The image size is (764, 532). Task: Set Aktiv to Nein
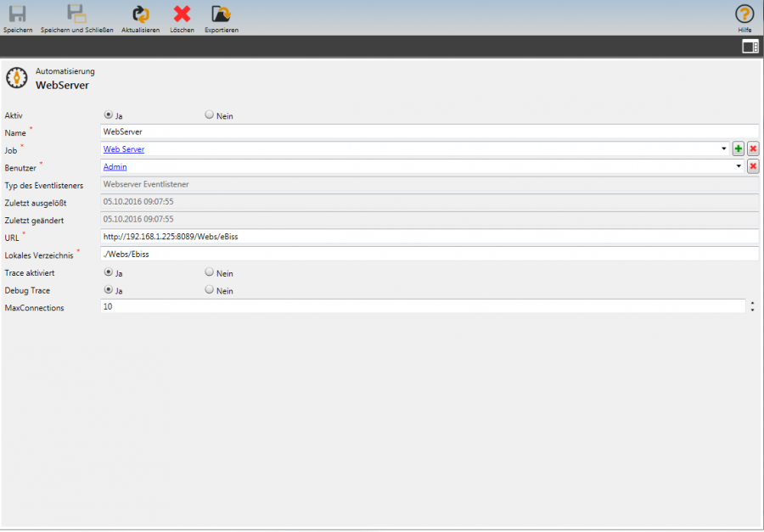point(210,115)
